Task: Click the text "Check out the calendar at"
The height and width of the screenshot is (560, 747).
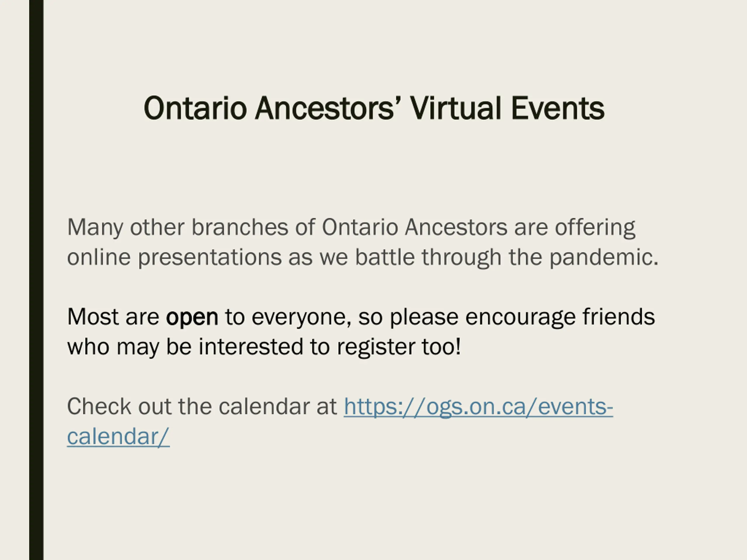Action: coord(202,406)
